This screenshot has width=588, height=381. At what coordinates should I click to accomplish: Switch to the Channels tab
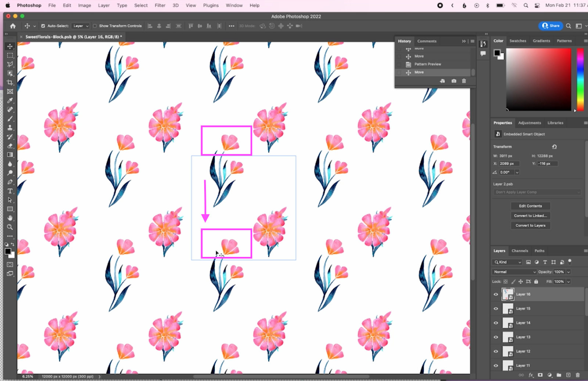click(520, 251)
